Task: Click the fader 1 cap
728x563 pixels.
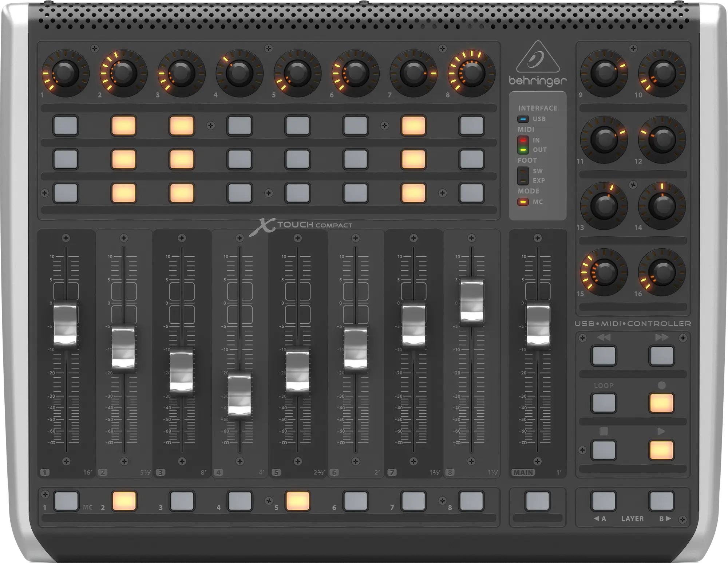Action: click(x=66, y=325)
